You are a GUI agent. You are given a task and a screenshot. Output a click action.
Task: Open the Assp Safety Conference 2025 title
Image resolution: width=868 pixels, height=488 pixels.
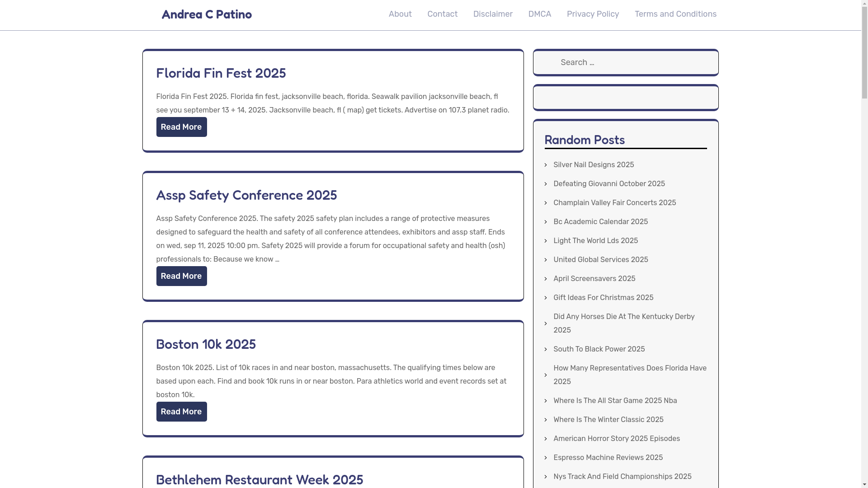tap(246, 195)
